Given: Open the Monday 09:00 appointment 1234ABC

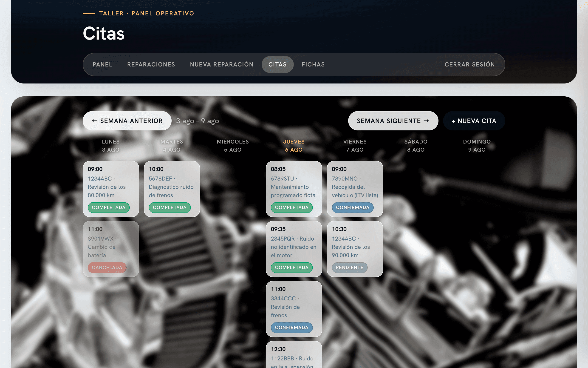Looking at the screenshot, I should (111, 189).
